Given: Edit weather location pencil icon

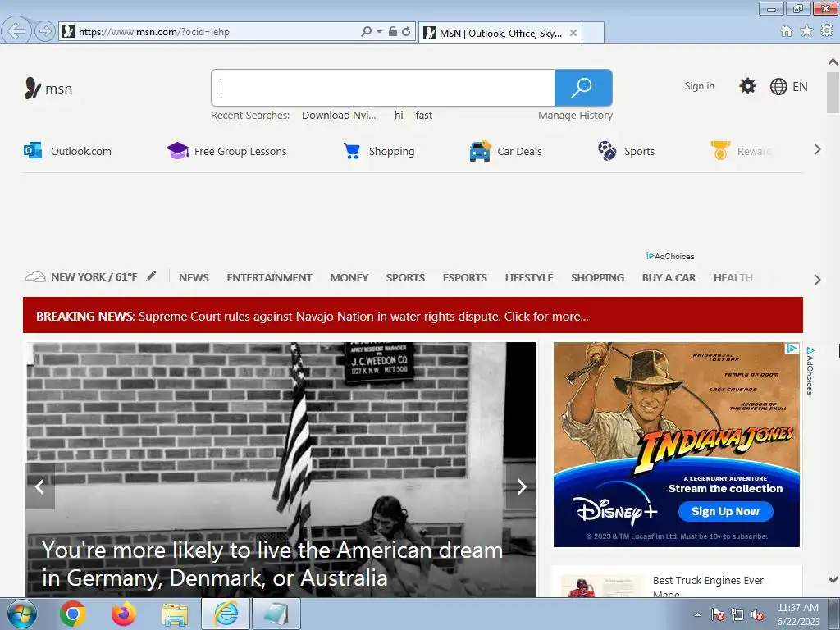Looking at the screenshot, I should 152,276.
